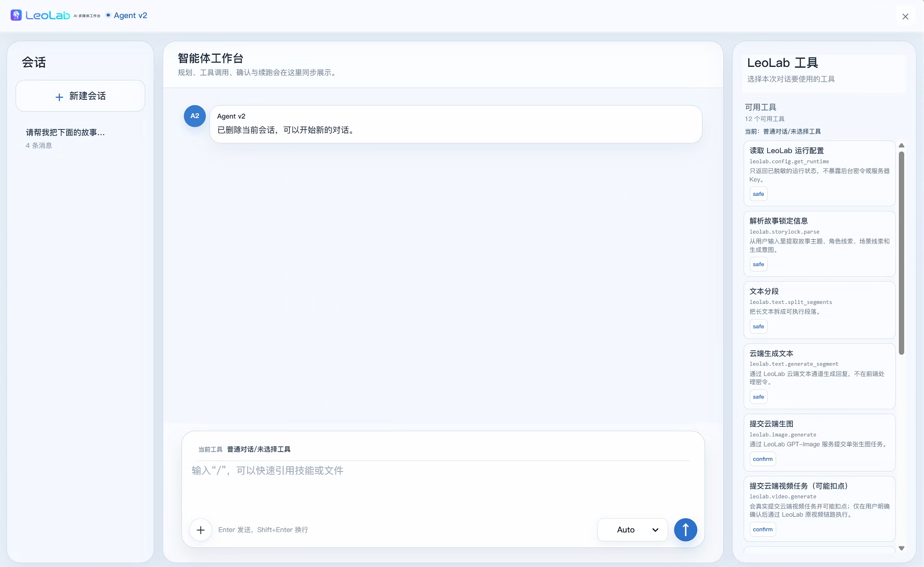Image resolution: width=924 pixels, height=567 pixels.
Task: Click confirm tag under leolab.video.generate
Action: [762, 529]
